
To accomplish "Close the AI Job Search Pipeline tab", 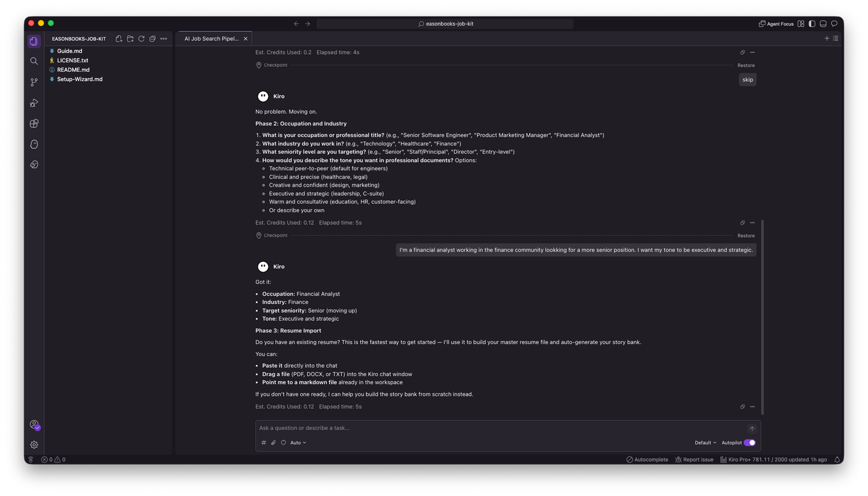I will click(246, 39).
